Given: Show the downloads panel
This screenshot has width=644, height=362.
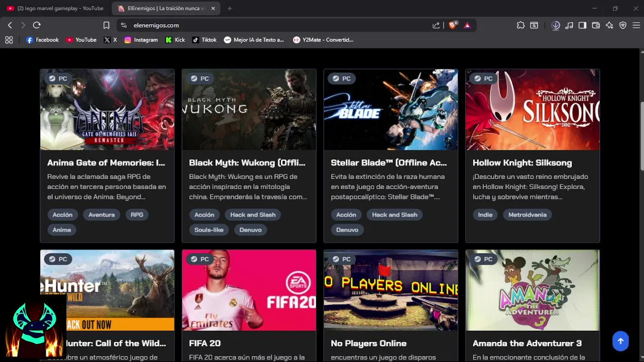Looking at the screenshot, I should point(555,25).
